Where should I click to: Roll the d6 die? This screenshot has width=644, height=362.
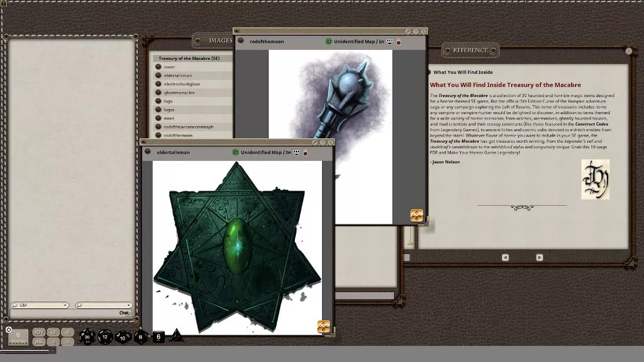(x=158, y=337)
